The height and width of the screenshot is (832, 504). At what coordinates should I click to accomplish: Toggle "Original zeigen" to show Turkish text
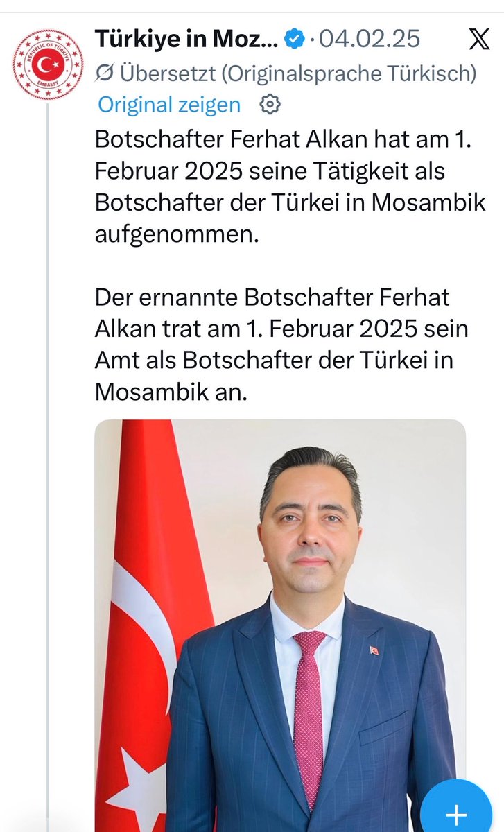[170, 105]
